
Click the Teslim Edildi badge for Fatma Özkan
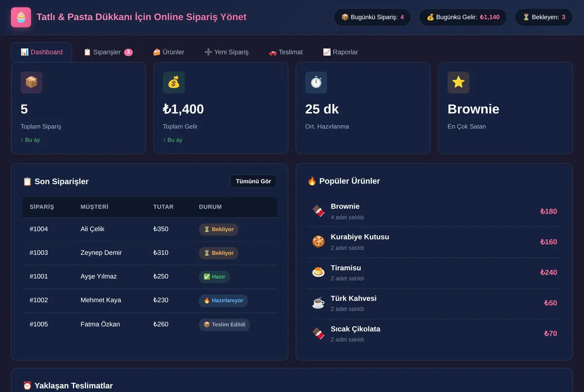[x=224, y=324]
